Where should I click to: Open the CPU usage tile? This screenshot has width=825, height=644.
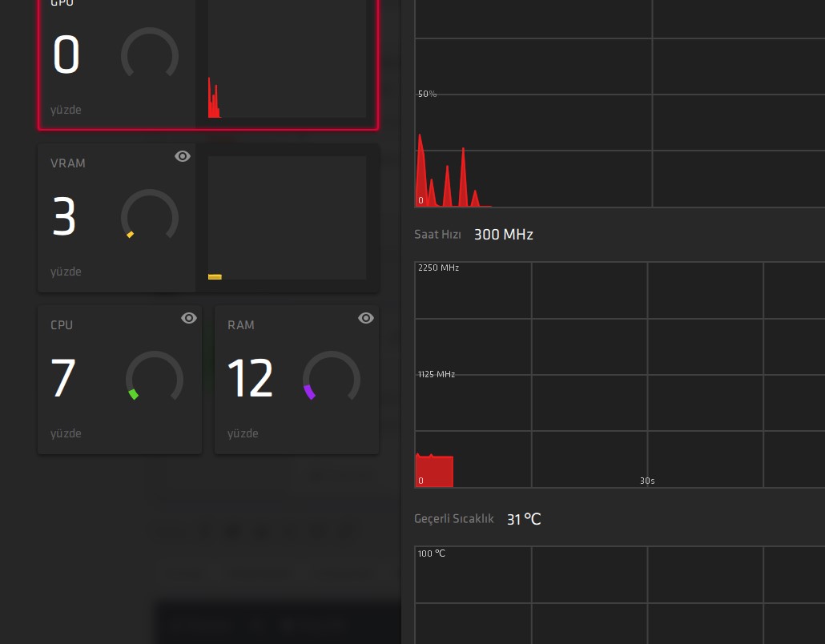[x=120, y=380]
